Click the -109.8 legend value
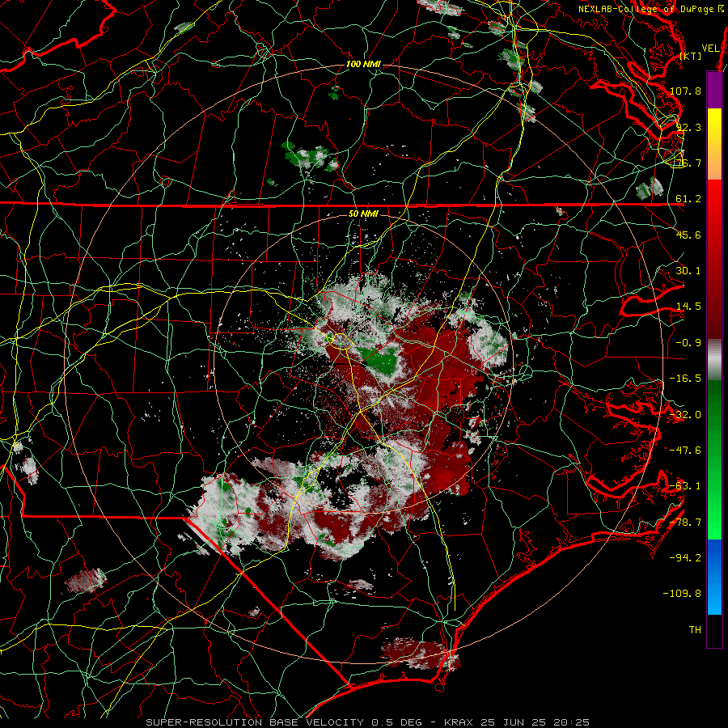 point(682,594)
